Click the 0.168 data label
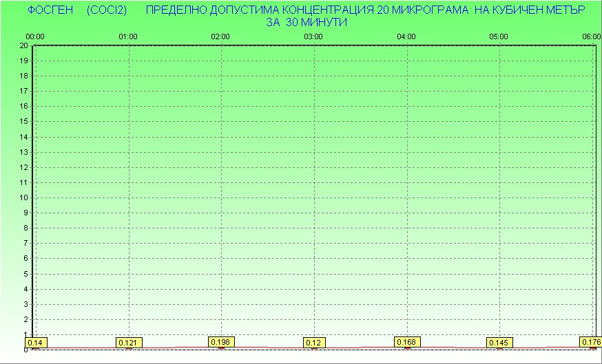Viewport: 602px width, 364px height. (x=406, y=341)
